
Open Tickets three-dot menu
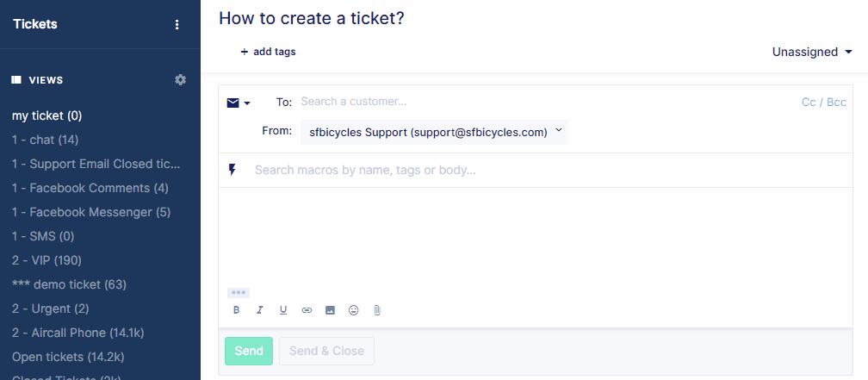177,24
